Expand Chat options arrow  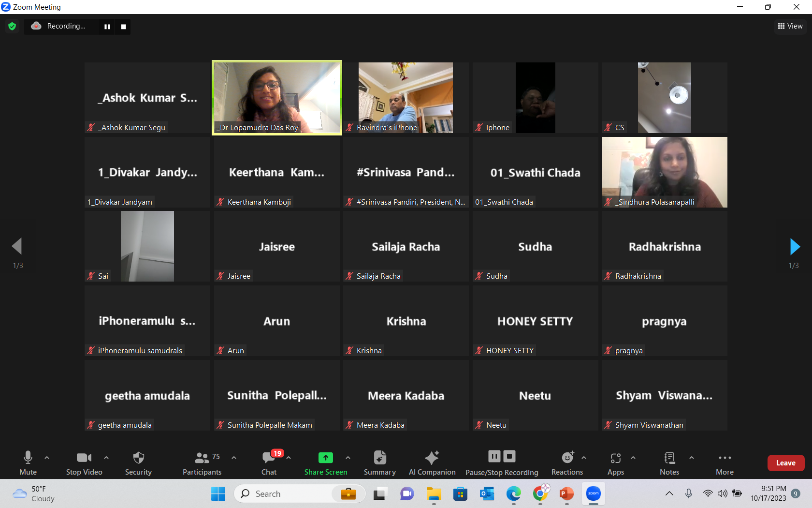point(289,458)
